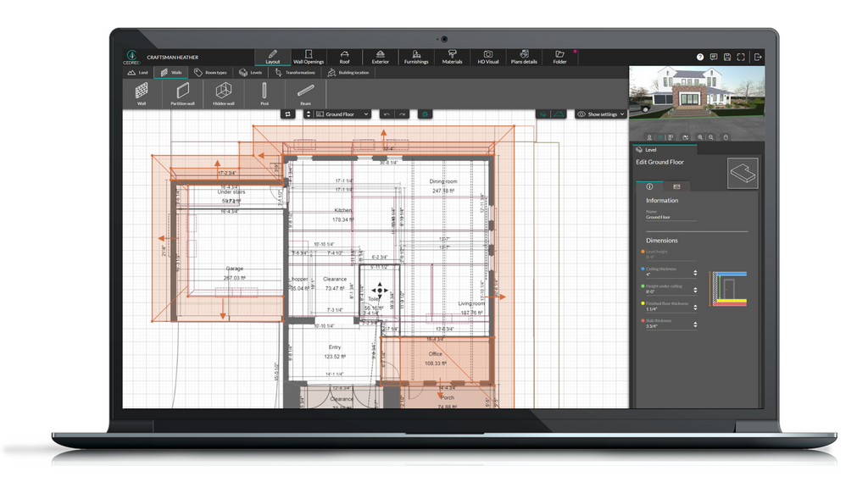Undo the last action

click(x=387, y=114)
